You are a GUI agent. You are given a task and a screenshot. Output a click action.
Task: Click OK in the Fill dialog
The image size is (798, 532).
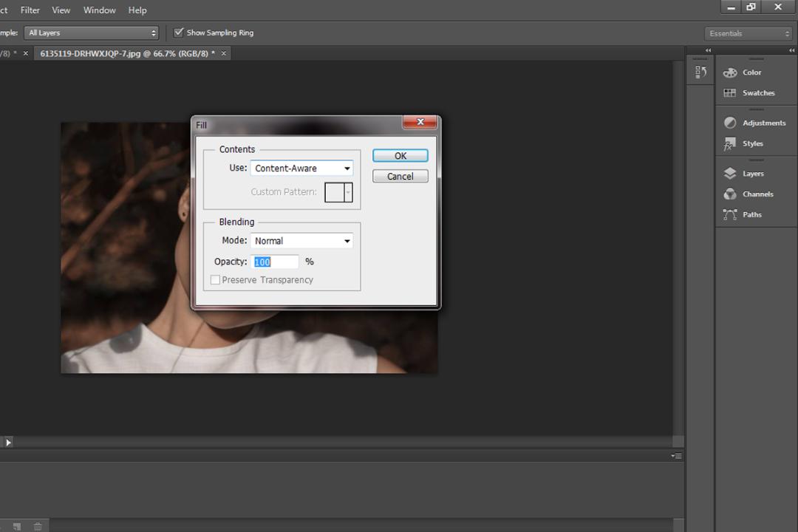tap(400, 156)
